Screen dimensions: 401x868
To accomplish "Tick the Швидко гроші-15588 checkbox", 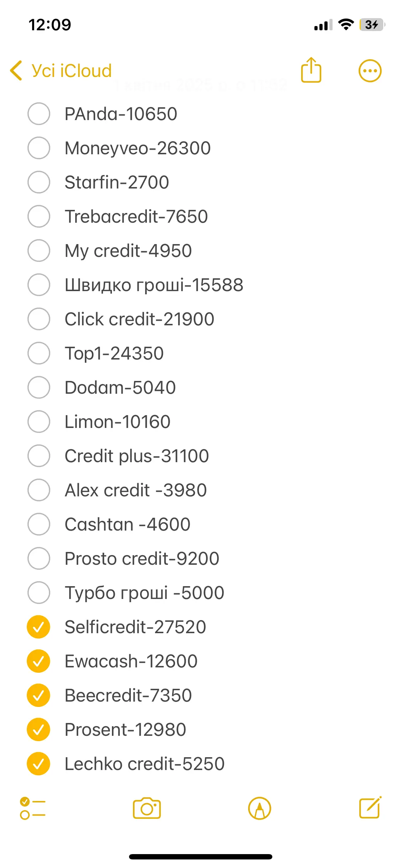I will tap(38, 285).
